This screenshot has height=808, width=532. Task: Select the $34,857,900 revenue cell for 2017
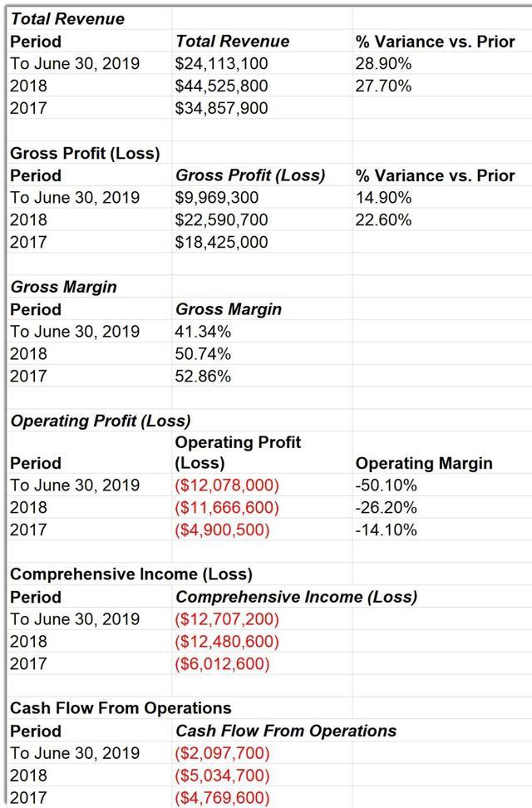(x=222, y=108)
